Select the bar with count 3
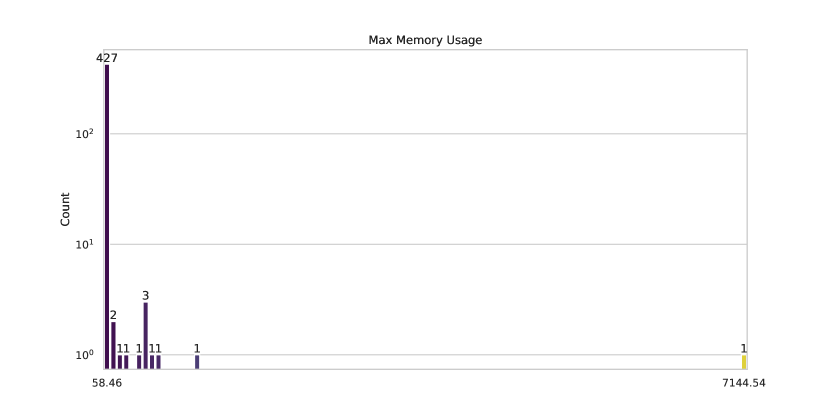Viewport: 830px width, 415px height. pos(146,335)
